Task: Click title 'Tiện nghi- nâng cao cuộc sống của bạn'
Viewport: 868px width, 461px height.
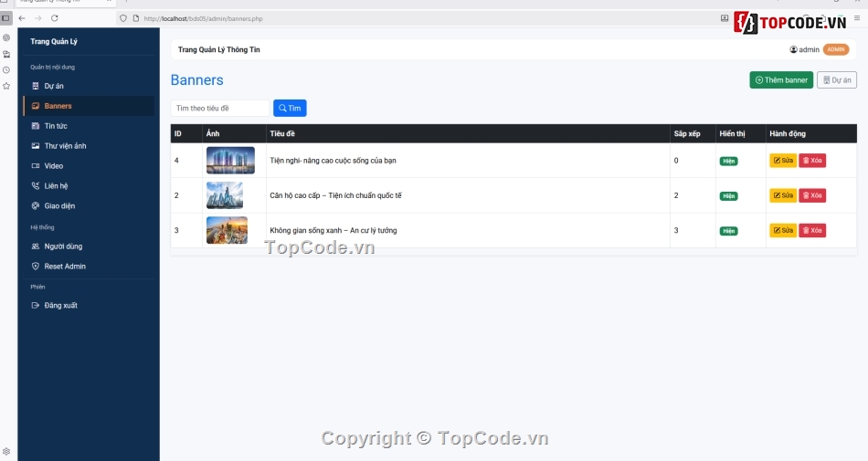Action: pos(333,161)
